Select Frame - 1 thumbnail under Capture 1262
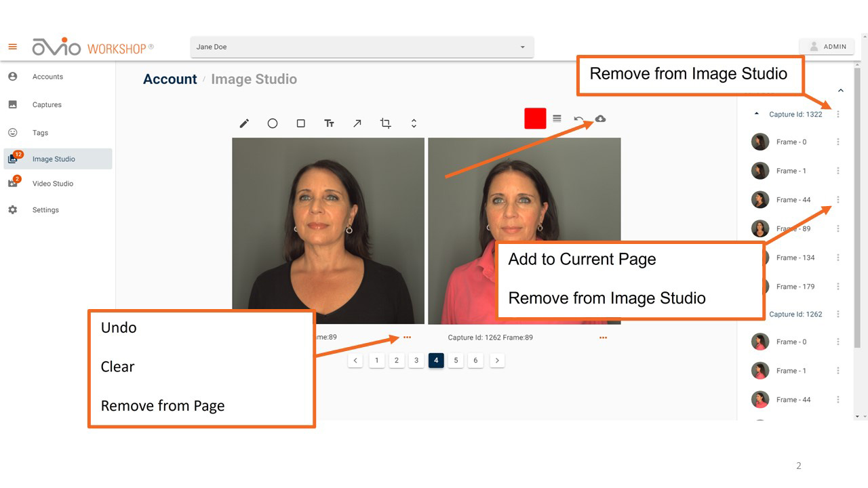Image resolution: width=868 pixels, height=488 pixels. point(760,371)
